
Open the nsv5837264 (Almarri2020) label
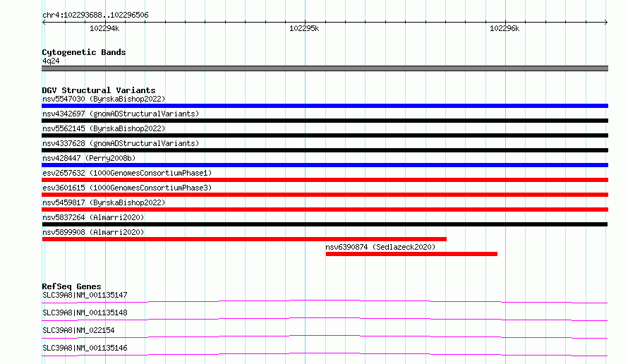click(x=93, y=217)
